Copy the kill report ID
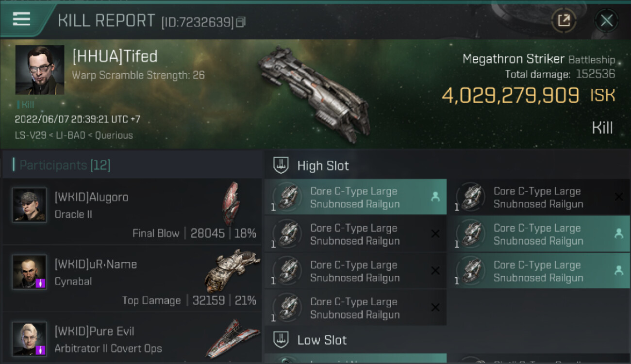The height and width of the screenshot is (364, 631). [x=241, y=22]
